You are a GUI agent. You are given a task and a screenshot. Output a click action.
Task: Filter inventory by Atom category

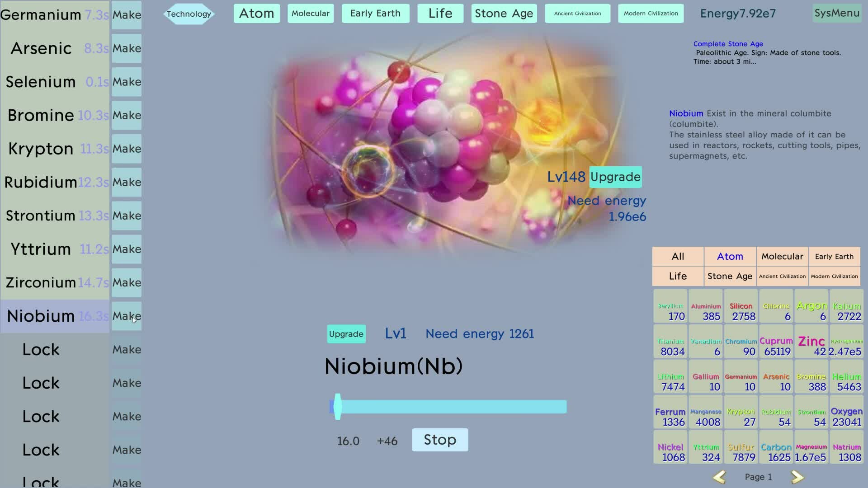730,257
